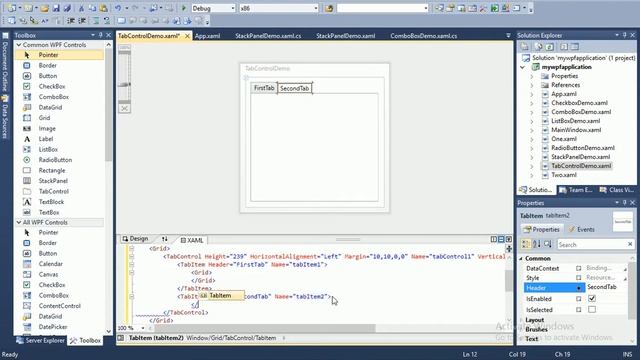Pick the TextBlock control in the Toolbox

click(51, 202)
